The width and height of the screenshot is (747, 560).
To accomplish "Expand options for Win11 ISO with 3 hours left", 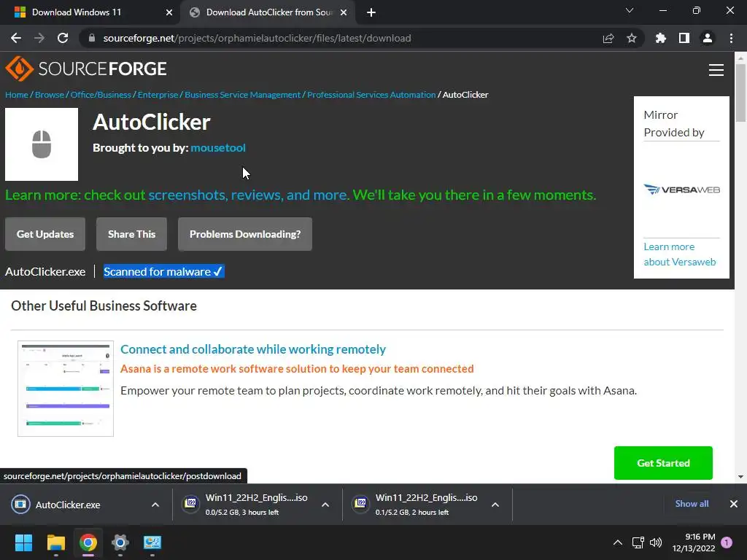I will [x=325, y=505].
